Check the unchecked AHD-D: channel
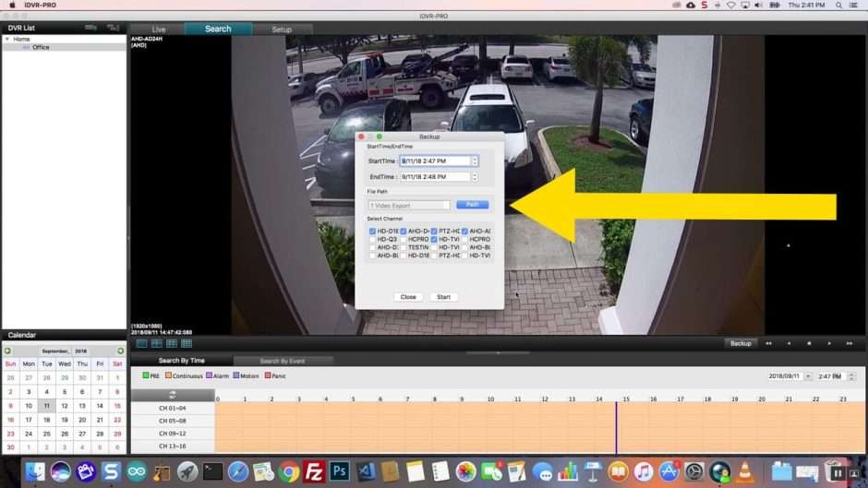 pos(372,247)
